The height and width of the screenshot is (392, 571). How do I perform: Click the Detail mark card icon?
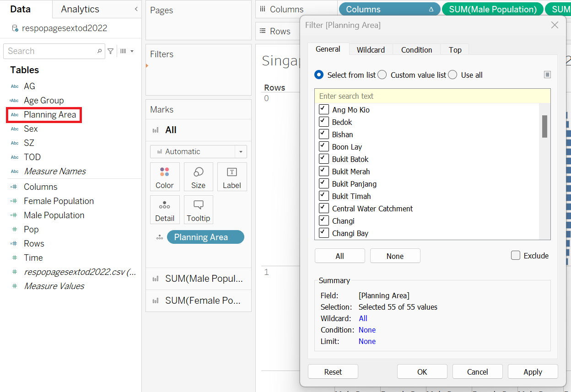[x=164, y=209]
